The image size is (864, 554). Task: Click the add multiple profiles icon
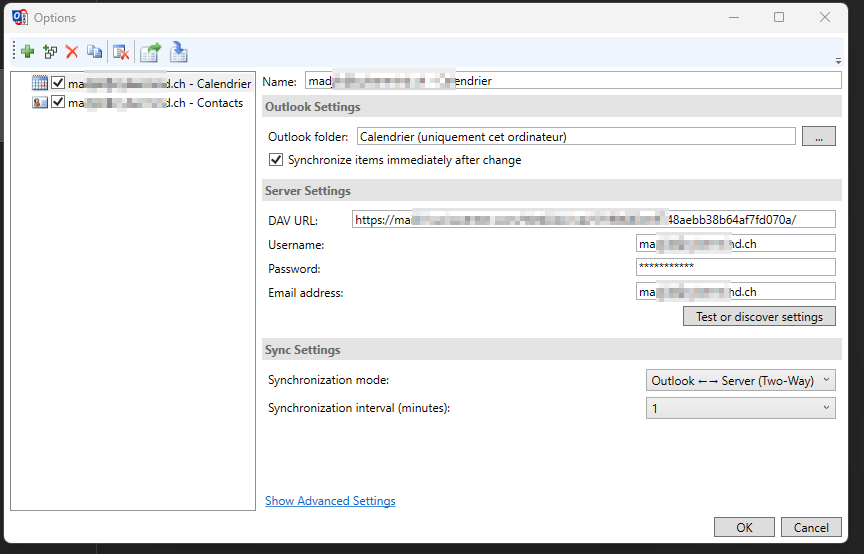(x=50, y=52)
